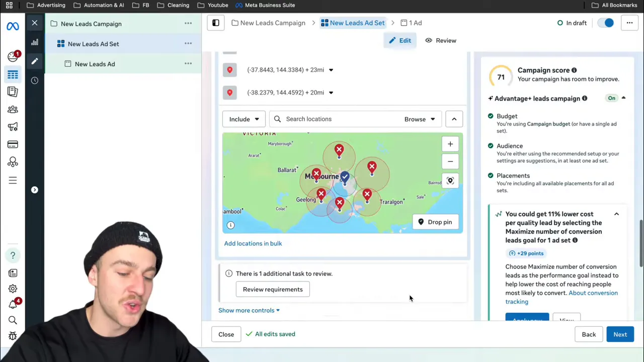The width and height of the screenshot is (644, 362).
Task: Select New Leads Ad in tree
Action: click(x=95, y=64)
